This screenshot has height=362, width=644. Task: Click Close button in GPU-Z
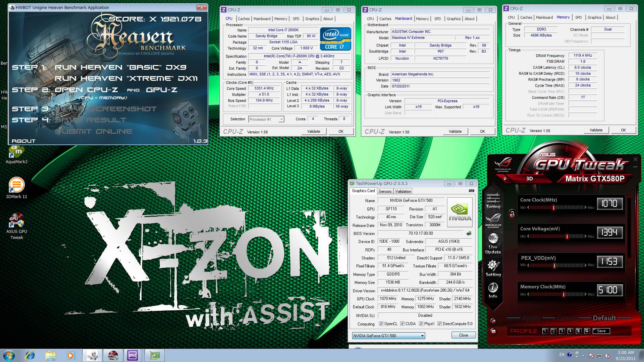click(463, 335)
